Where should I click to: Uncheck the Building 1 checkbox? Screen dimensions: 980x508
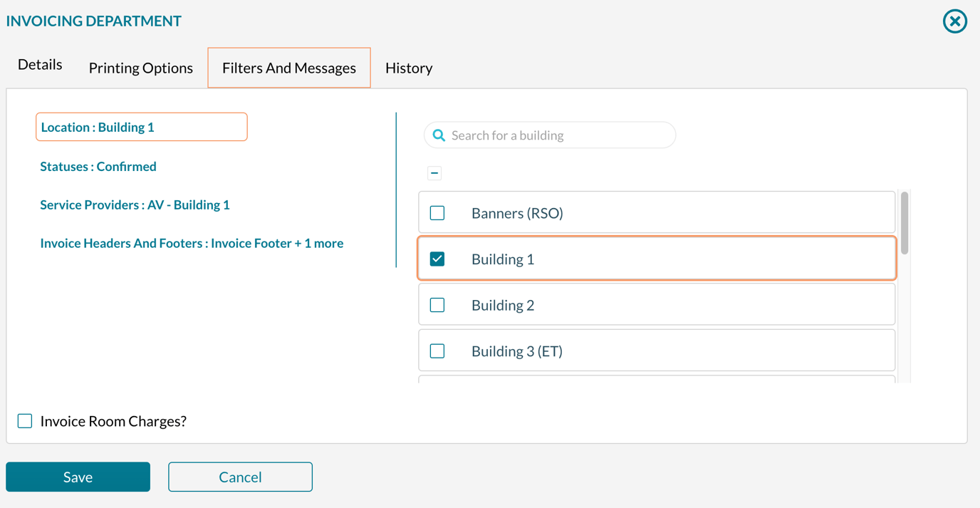(437, 259)
